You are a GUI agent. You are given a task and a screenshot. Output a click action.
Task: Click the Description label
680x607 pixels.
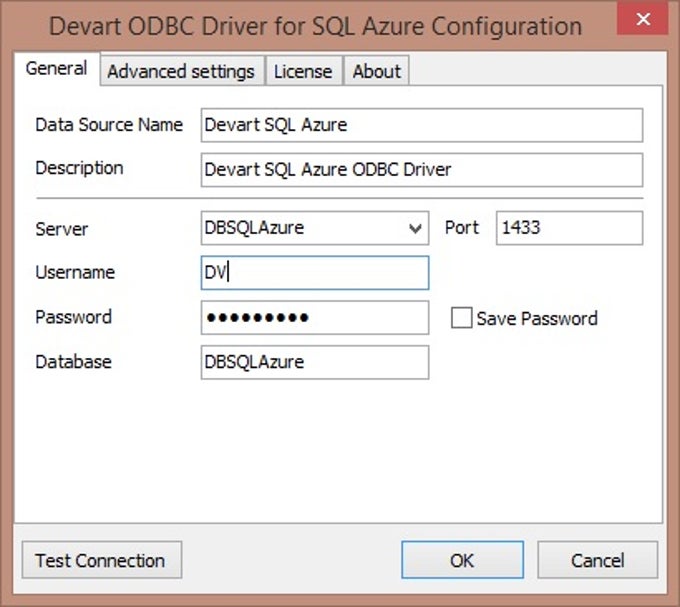pos(79,168)
